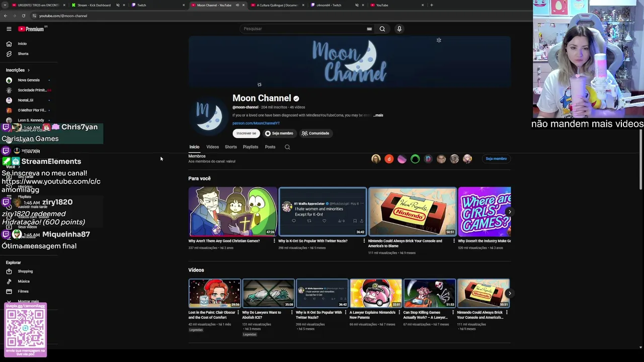
Task: Open Sociedade Primit... subscription channel
Action: 31,90
